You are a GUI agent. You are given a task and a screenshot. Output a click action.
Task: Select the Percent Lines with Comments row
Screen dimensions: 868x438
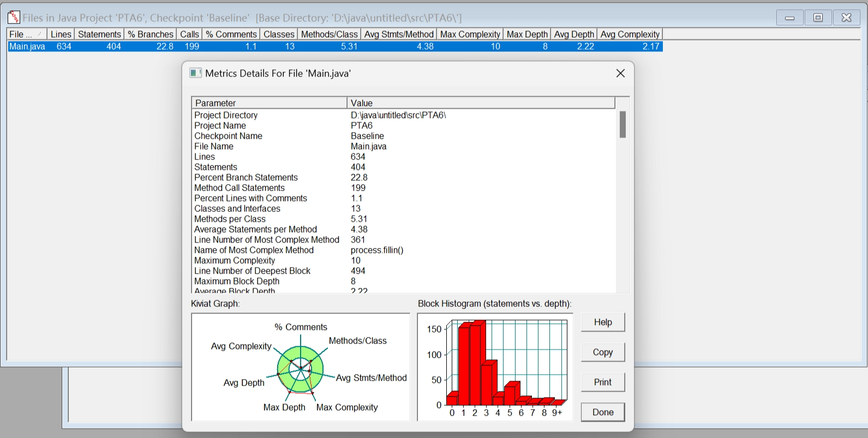pos(404,198)
